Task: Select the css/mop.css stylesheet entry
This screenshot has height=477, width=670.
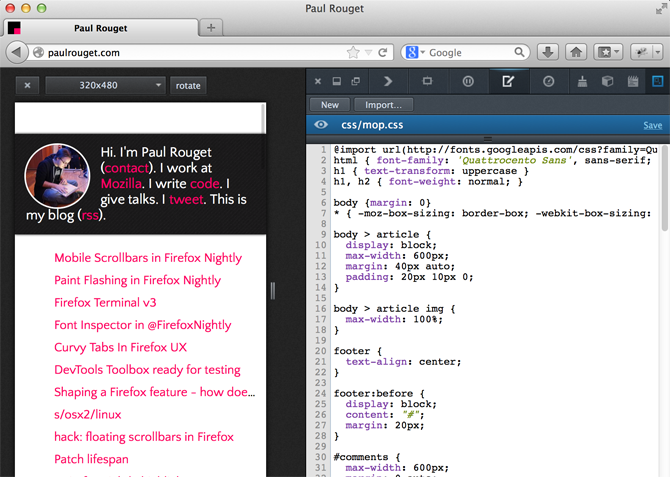Action: pos(488,125)
